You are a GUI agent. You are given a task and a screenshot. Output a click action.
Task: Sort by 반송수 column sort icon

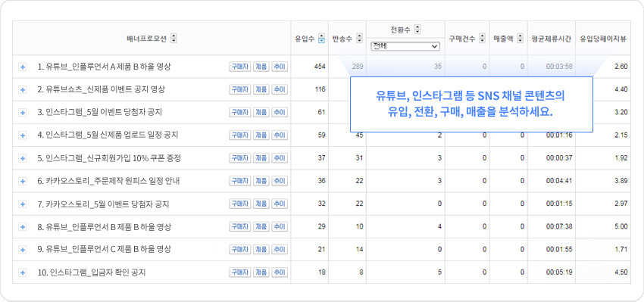point(359,39)
